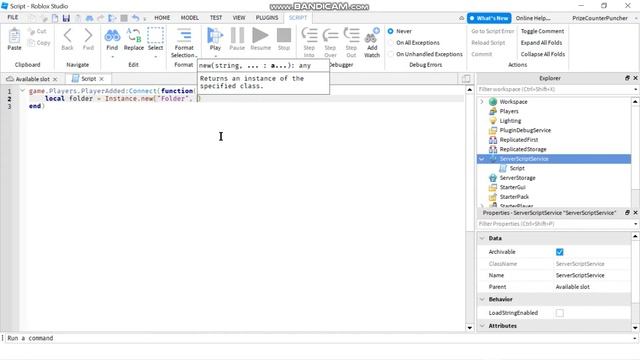Select Workspace in Explorer
Viewport: 640px width, 360px height.
513,102
